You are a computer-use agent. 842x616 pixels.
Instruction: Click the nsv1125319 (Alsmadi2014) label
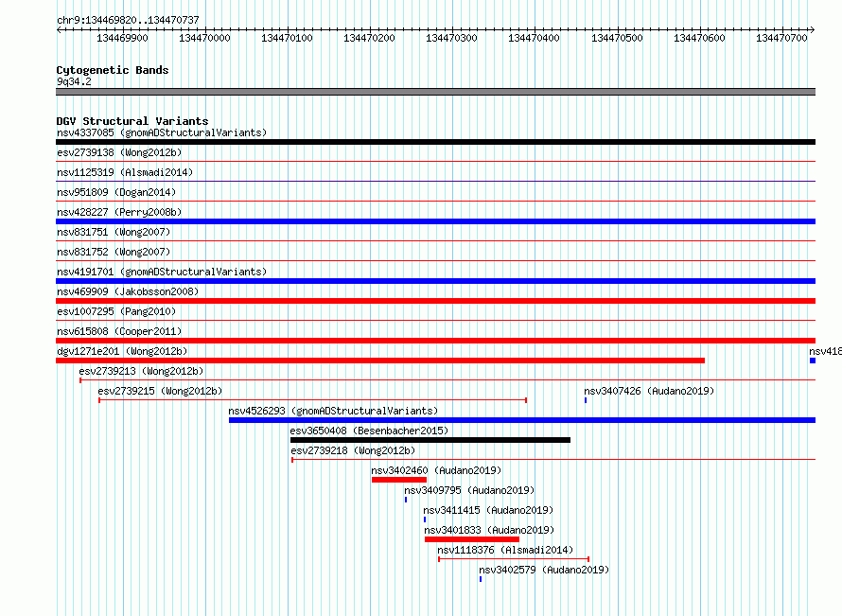click(x=125, y=172)
